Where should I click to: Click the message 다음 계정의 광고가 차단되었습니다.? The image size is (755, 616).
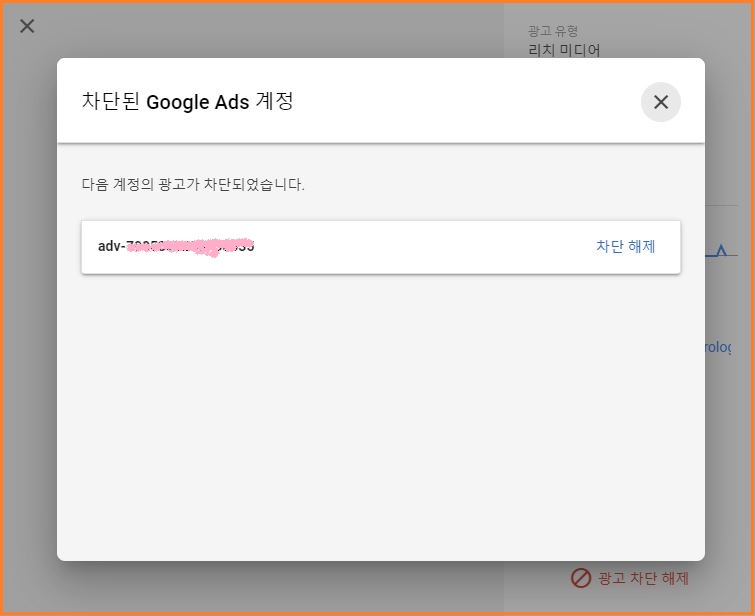pyautogui.click(x=193, y=184)
